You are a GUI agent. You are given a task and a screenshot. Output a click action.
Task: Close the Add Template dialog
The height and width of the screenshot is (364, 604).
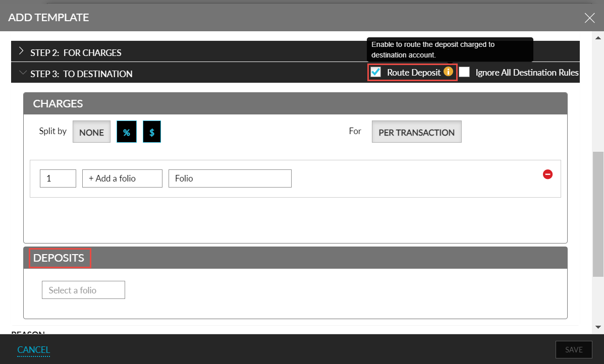[589, 18]
